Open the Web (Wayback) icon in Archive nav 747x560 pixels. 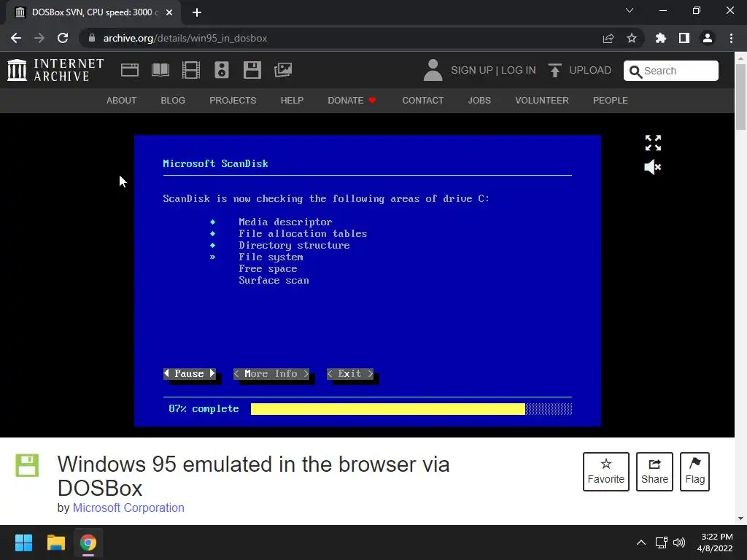click(130, 70)
